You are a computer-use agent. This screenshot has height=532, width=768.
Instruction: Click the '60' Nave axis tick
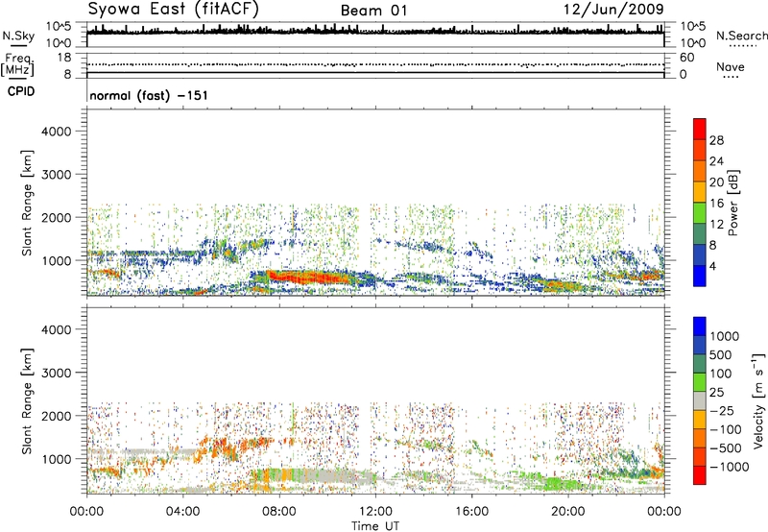coord(686,58)
